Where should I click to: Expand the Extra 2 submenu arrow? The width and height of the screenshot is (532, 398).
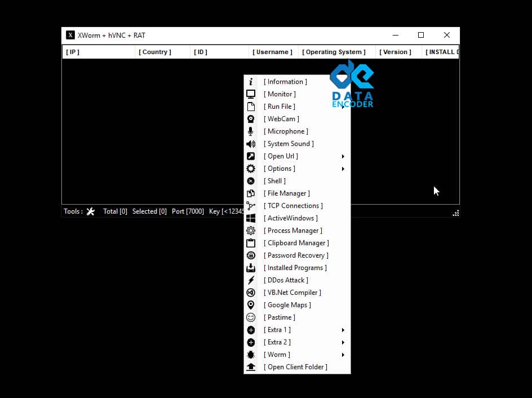coord(343,342)
